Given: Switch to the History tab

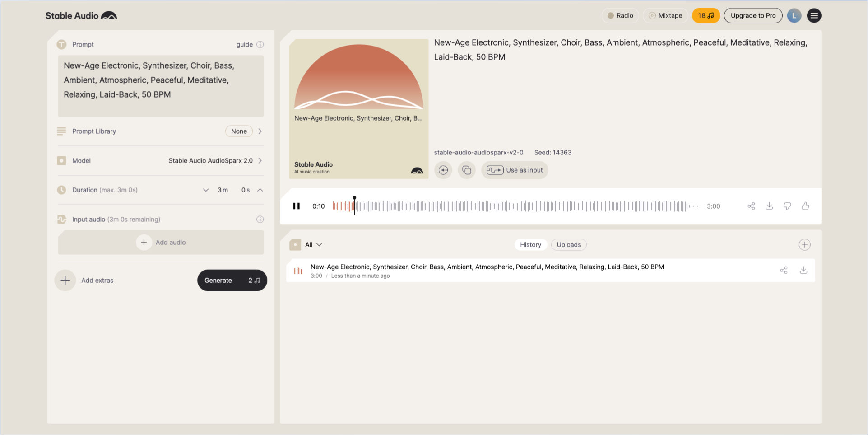Looking at the screenshot, I should (530, 244).
